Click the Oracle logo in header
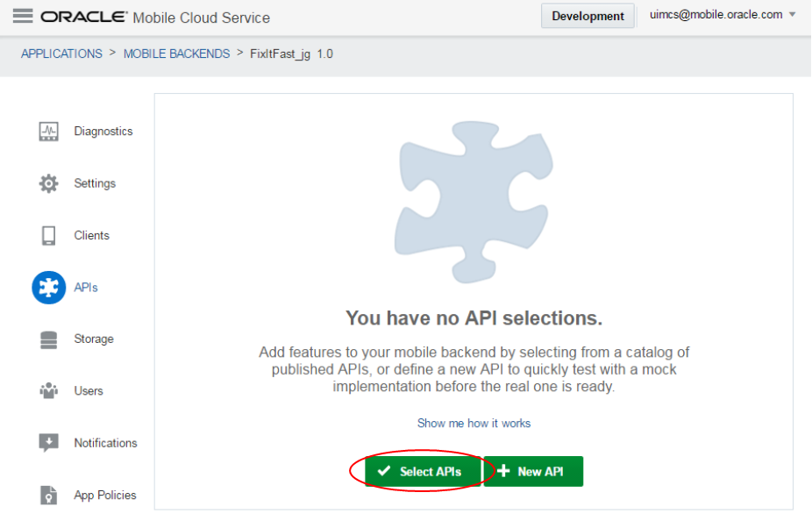Image resolution: width=812 pixels, height=521 pixels. (x=84, y=17)
